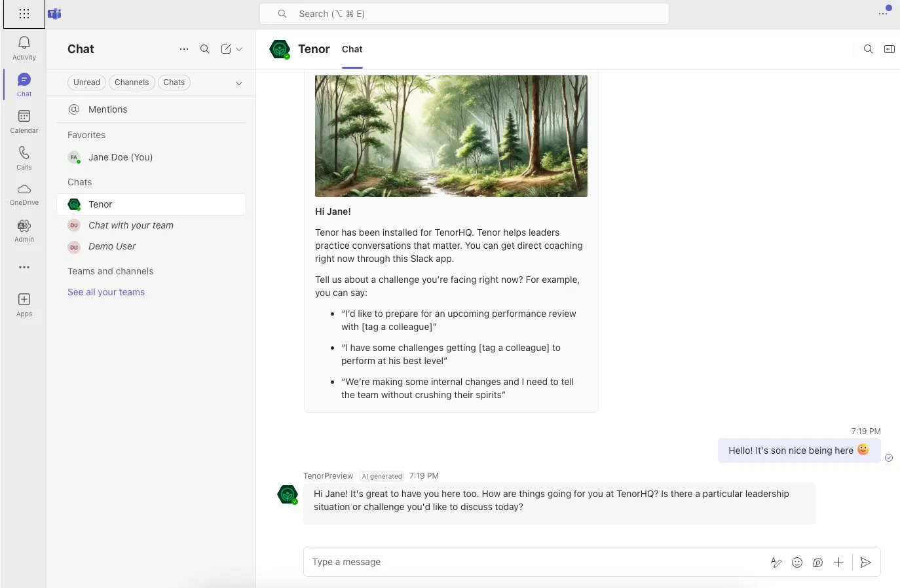Image resolution: width=900 pixels, height=588 pixels.
Task: Click the sent-status icon beside your message
Action: 889,458
